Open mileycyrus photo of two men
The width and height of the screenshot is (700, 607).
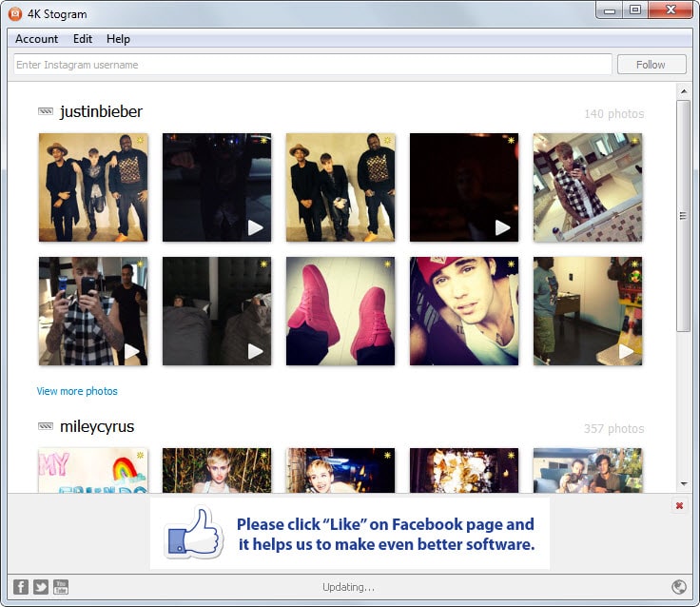coord(588,470)
